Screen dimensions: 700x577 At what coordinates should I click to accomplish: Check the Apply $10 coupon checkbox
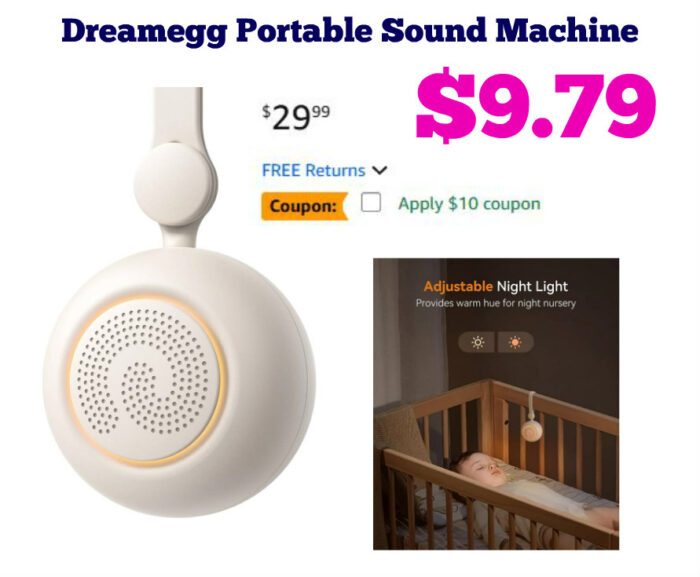tap(371, 202)
